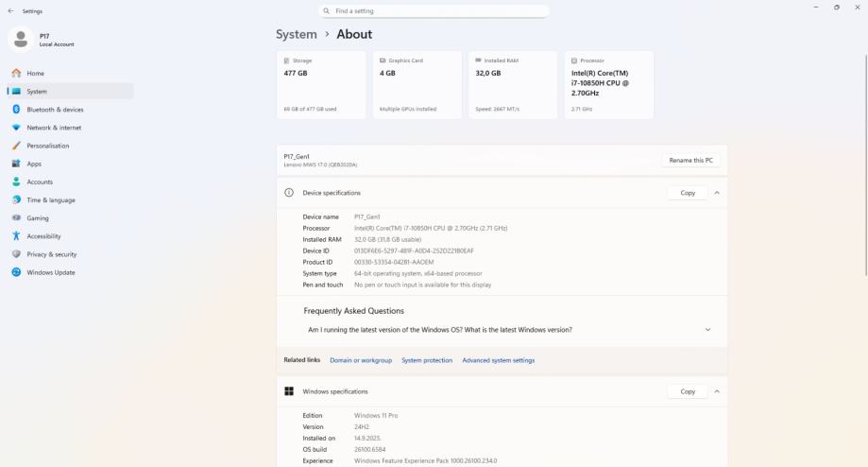Click System in the breadcrumb
The width and height of the screenshot is (868, 467).
297,34
